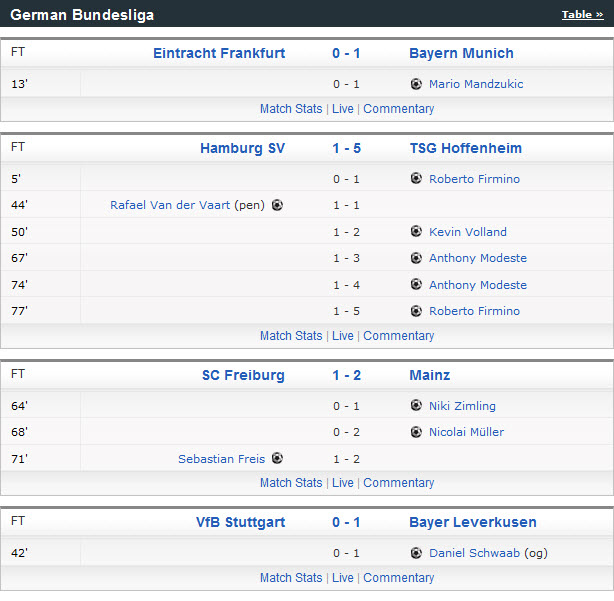Click the goal ball icon beside Mario Mandzukic

click(x=416, y=84)
